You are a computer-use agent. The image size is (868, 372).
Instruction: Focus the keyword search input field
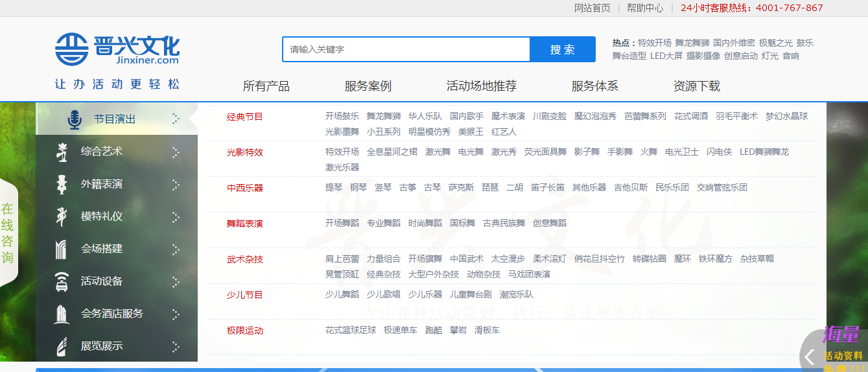point(406,49)
